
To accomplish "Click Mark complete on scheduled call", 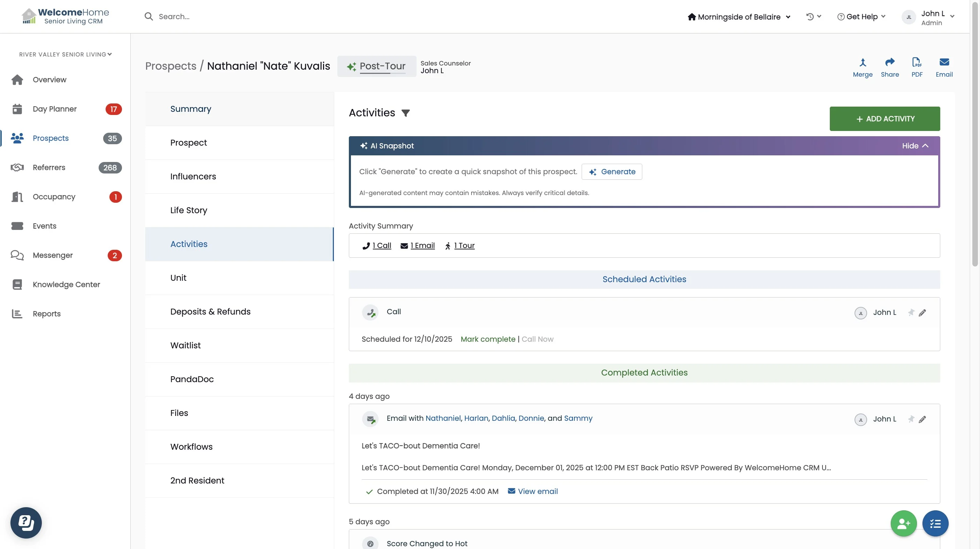I will pyautogui.click(x=488, y=339).
